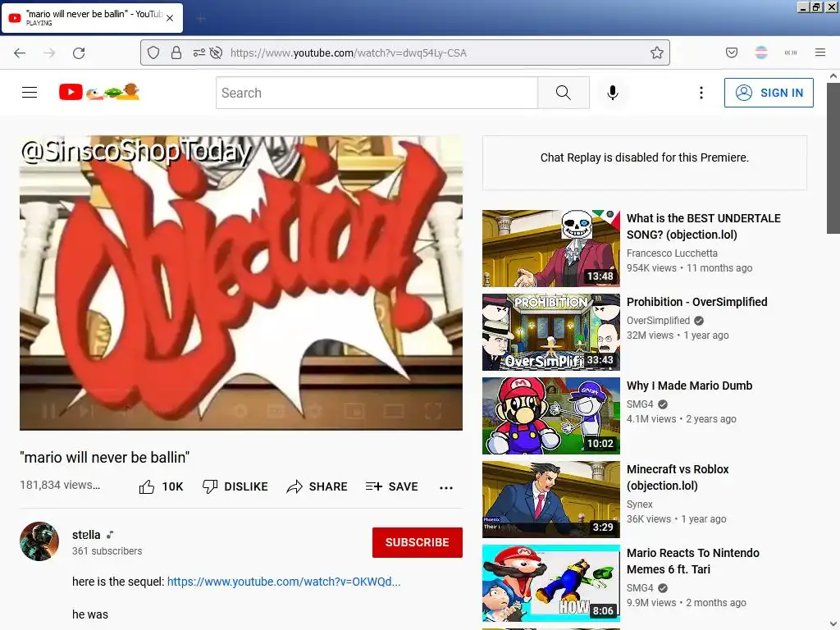Search with your voice microphone

pos(612,93)
